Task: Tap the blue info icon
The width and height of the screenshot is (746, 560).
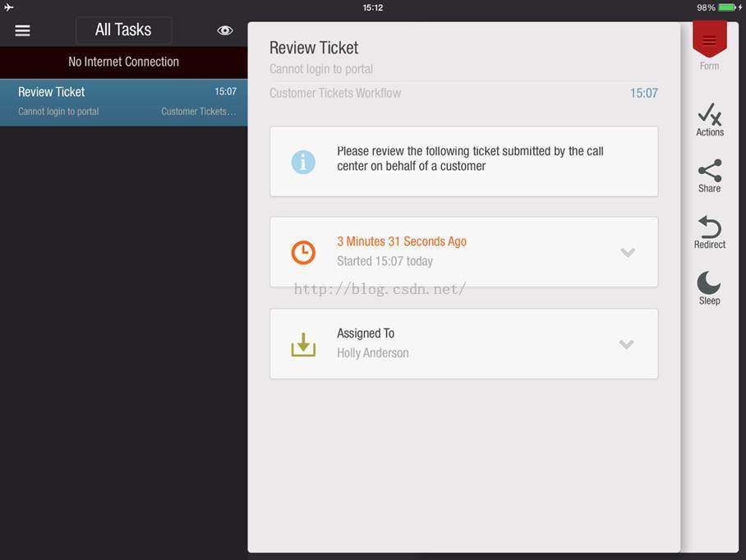Action: point(303,162)
